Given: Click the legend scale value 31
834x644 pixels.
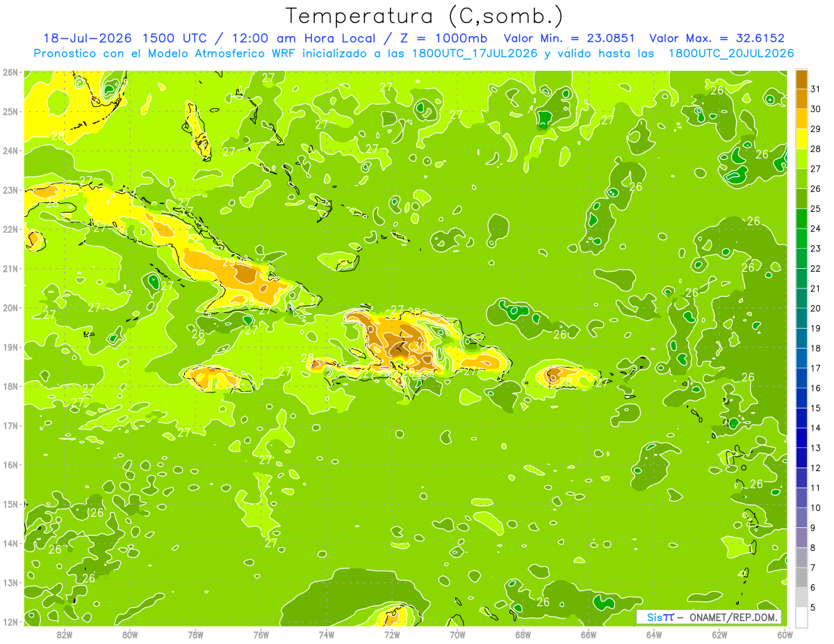Looking at the screenshot, I should [x=816, y=88].
